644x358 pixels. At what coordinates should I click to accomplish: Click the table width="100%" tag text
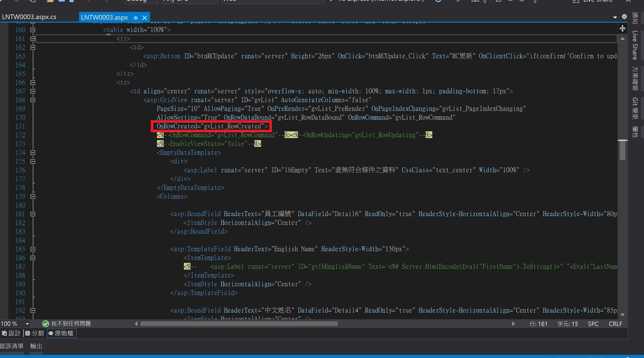click(x=137, y=30)
